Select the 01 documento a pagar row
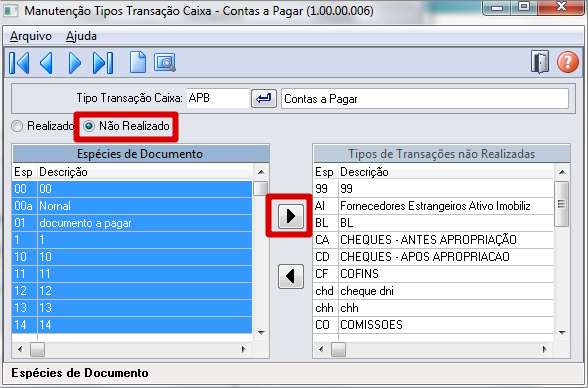Screen dimensions: 588x388 pyautogui.click(x=132, y=223)
